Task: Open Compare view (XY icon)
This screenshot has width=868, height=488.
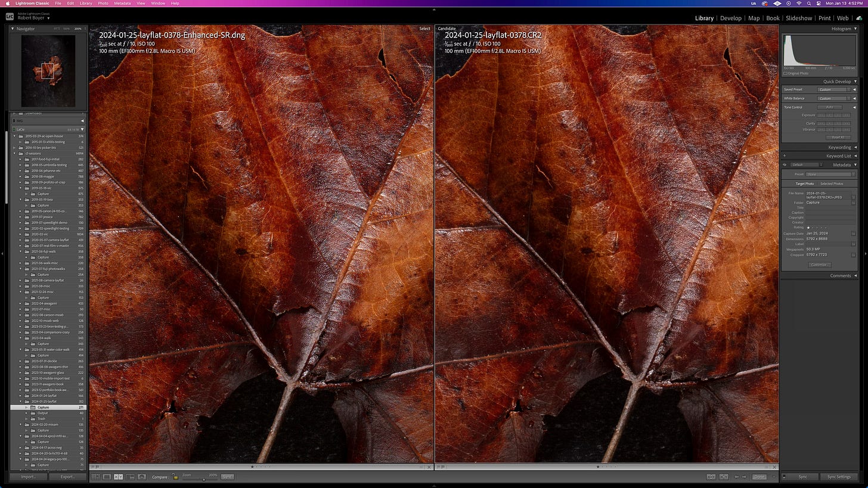Action: point(119,477)
